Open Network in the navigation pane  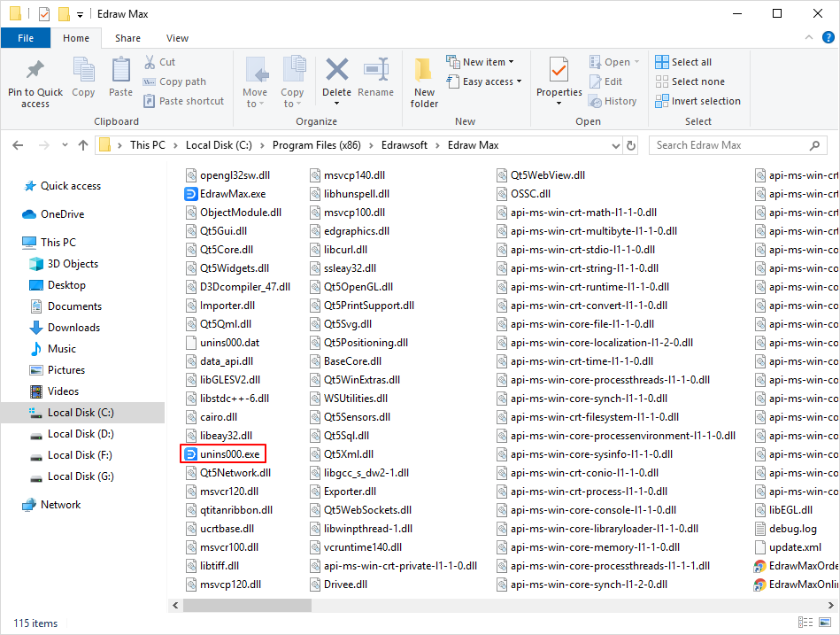click(x=51, y=505)
